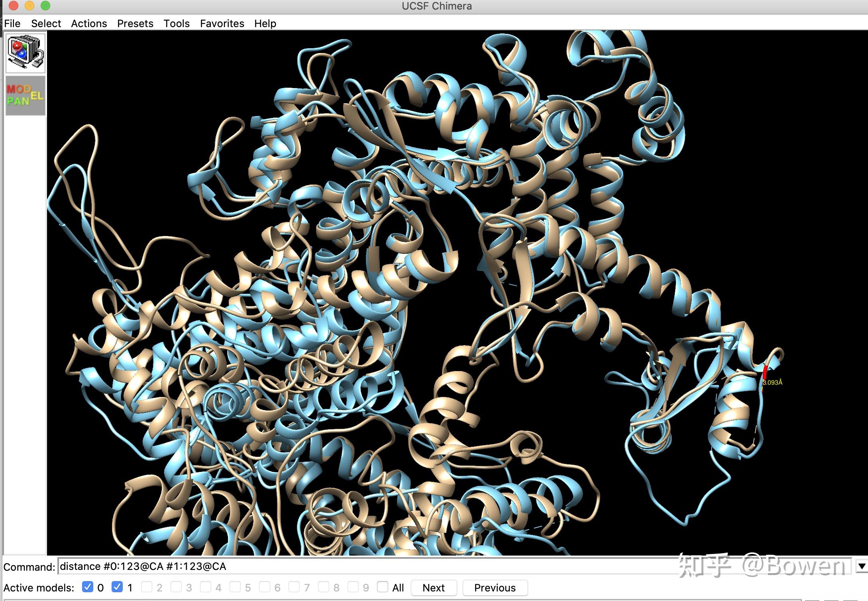The image size is (868, 601).
Task: Toggle active model 6 checkbox
Action: [x=265, y=587]
